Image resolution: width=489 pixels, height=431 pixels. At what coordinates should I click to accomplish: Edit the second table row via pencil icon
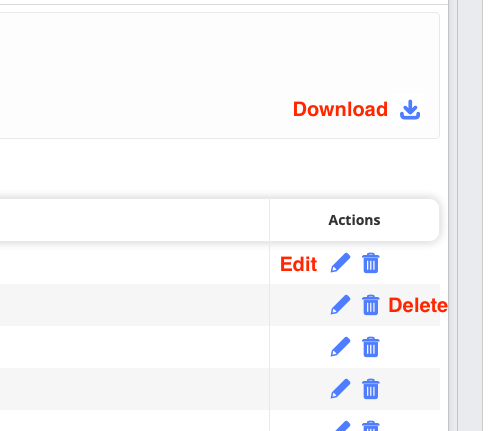point(340,305)
